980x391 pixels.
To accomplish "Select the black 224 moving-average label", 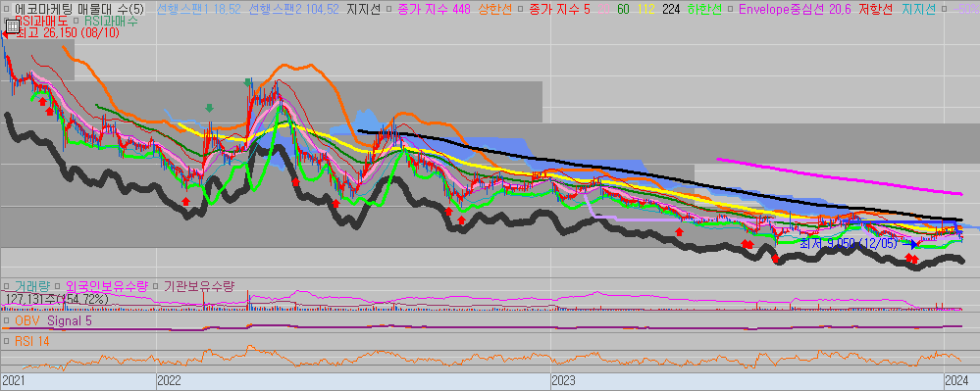I will [671, 10].
